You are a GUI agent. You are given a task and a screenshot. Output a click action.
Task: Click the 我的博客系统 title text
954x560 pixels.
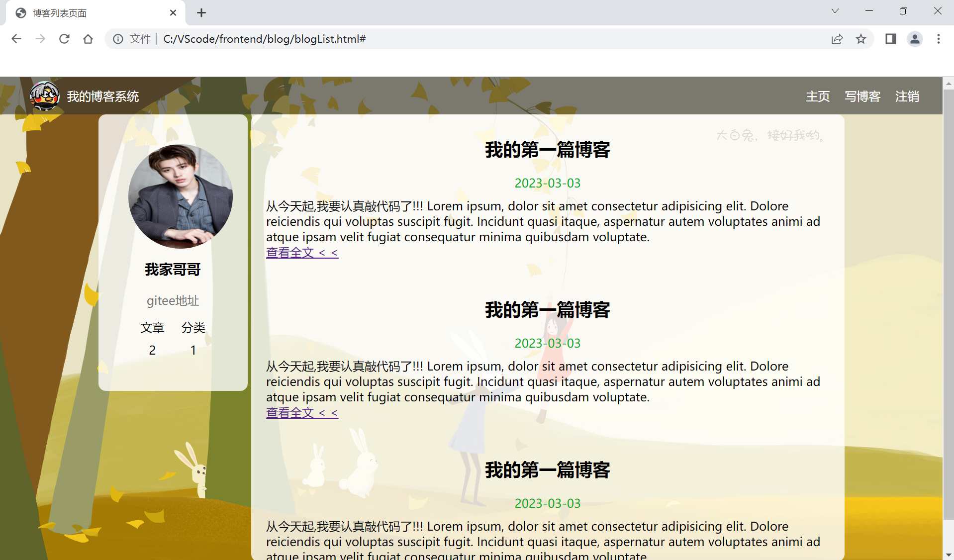(103, 96)
